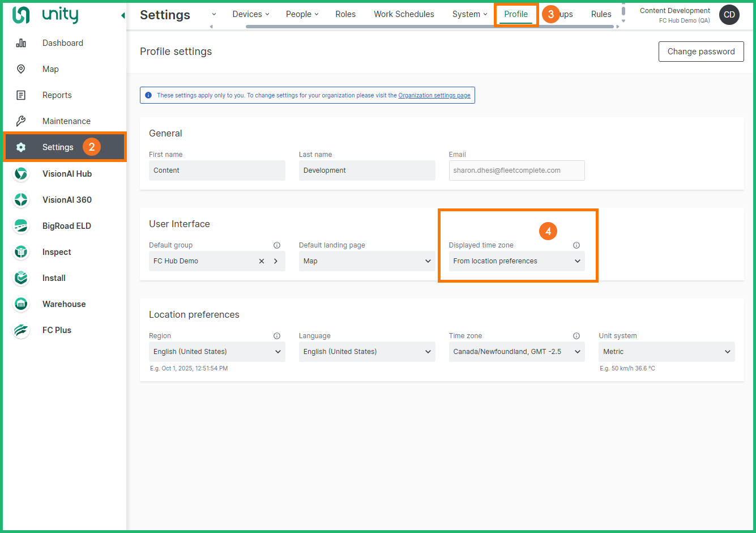The image size is (756, 533).
Task: Click the FC Plus icon
Action: [21, 330]
